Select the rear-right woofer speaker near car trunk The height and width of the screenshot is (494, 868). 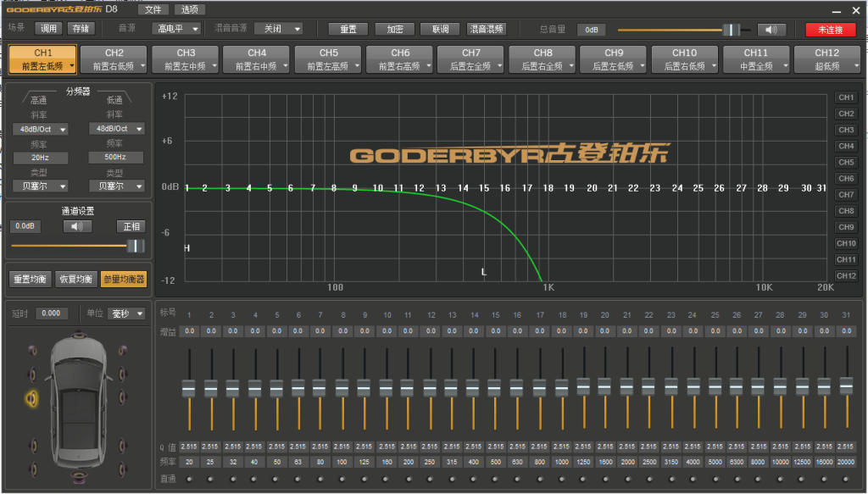[122, 469]
